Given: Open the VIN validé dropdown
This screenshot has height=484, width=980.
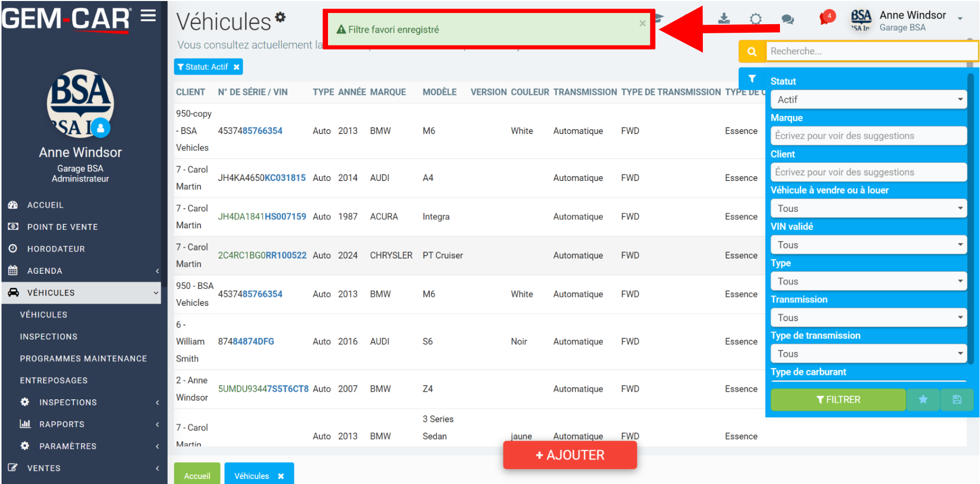Looking at the screenshot, I should point(869,245).
